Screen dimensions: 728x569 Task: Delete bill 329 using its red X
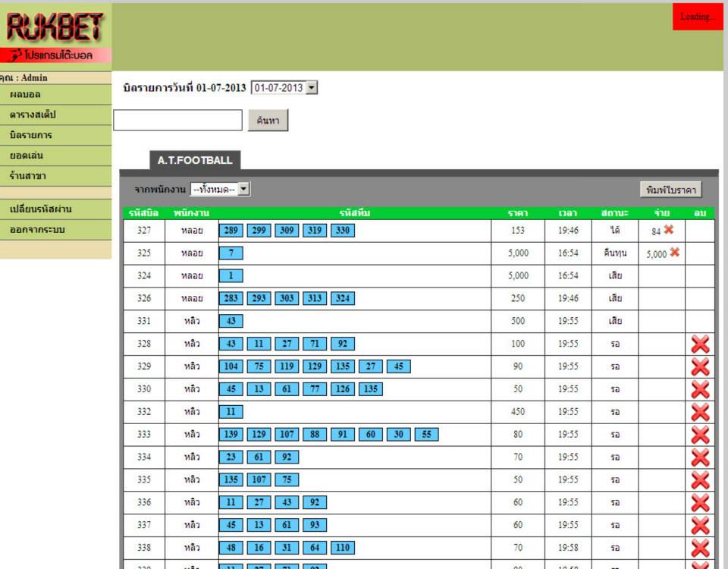click(x=700, y=367)
